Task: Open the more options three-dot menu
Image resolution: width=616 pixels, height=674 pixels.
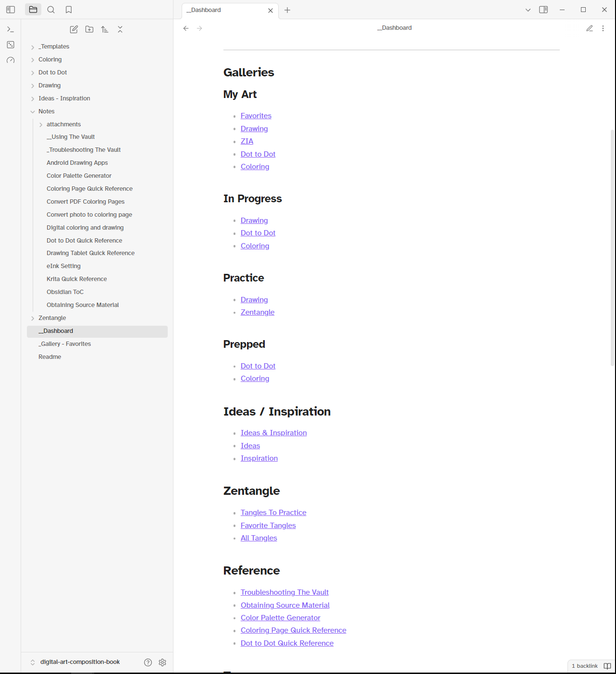Action: coord(603,28)
